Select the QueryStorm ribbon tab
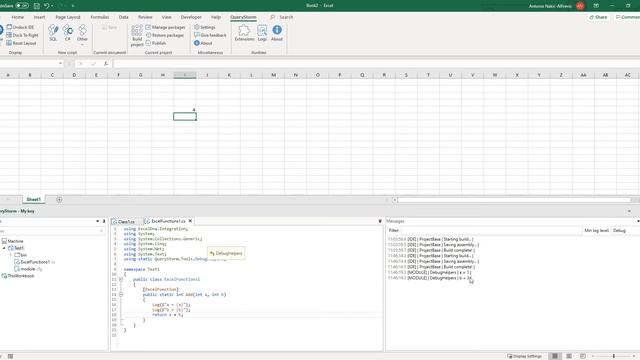 243,17
